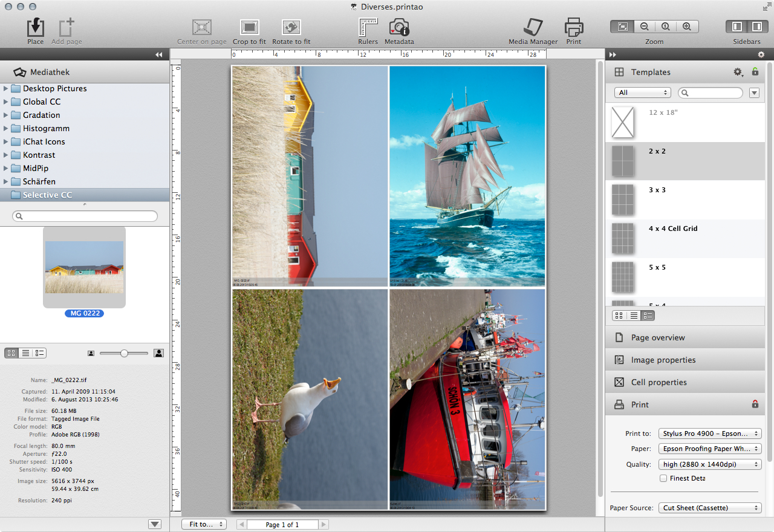Expand the Desktop Pictures folder
The image size is (774, 532).
pos(6,88)
